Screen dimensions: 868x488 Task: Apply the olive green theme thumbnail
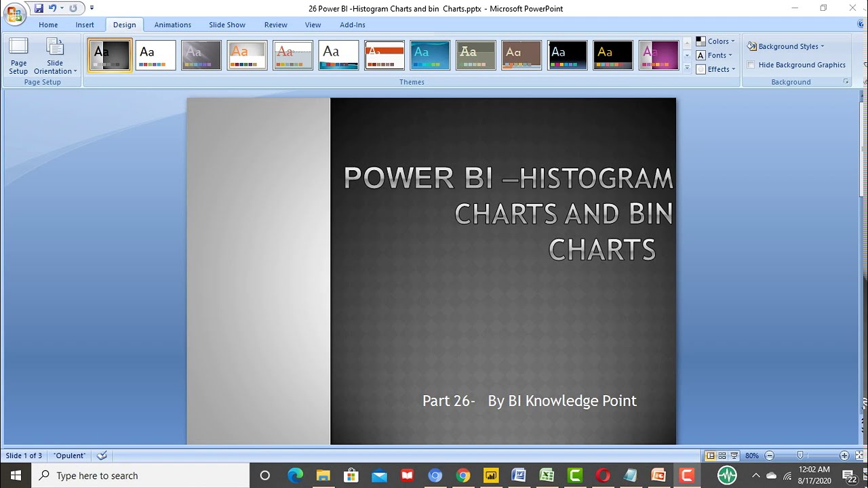click(x=476, y=55)
